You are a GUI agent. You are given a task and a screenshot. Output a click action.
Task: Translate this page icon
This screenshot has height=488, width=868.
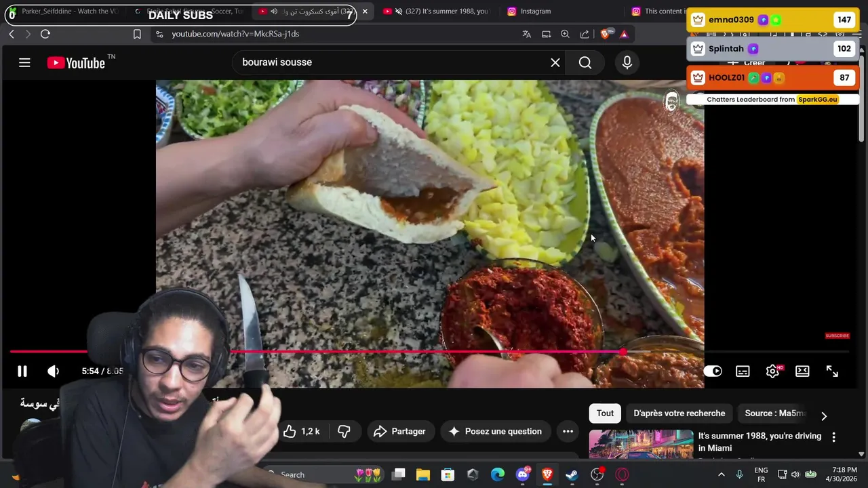point(526,34)
